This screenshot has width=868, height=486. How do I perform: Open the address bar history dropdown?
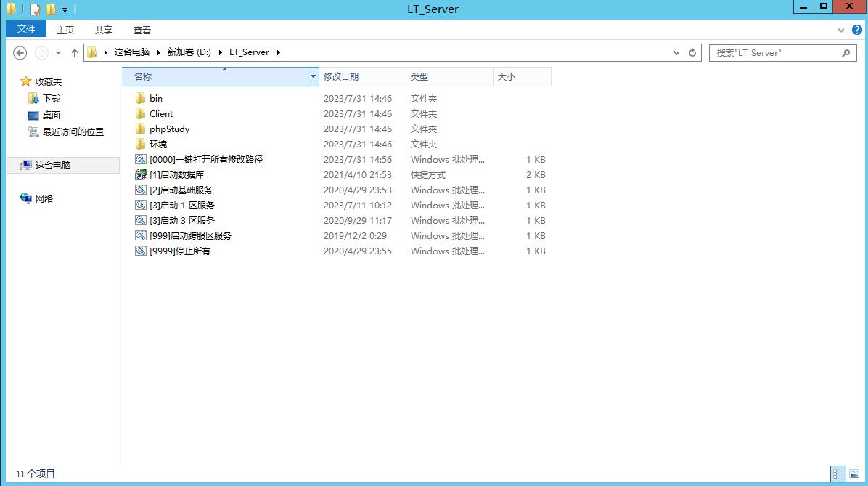pyautogui.click(x=676, y=53)
